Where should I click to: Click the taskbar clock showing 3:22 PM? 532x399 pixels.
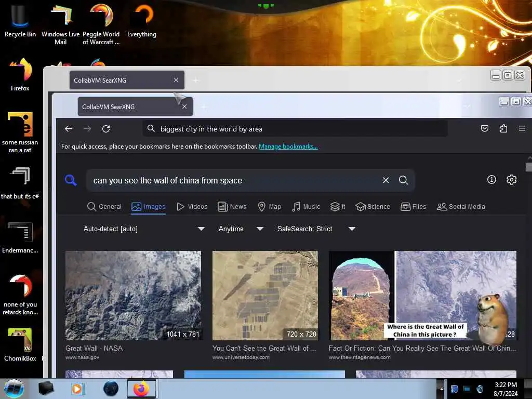coord(506,389)
